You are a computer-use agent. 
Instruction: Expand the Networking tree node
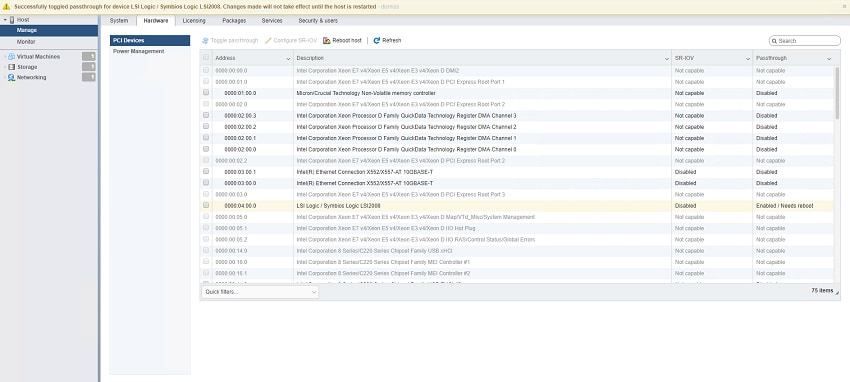pyautogui.click(x=5, y=77)
